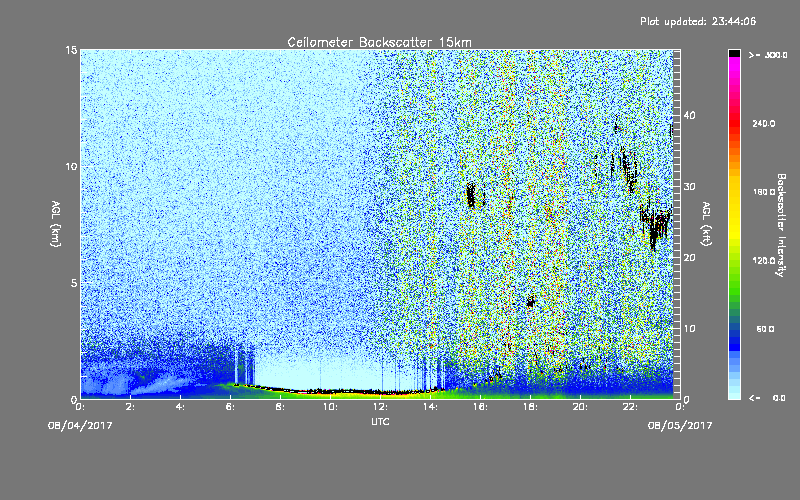Screen dimensions: 800x500
Task: Click the '8:' hour tick label
Action: pos(281,407)
